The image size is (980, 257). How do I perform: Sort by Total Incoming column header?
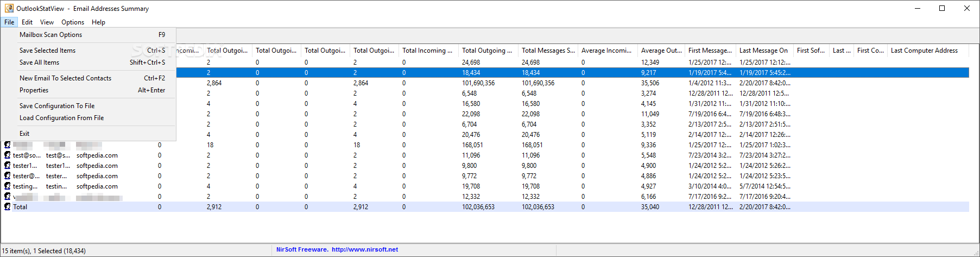tap(429, 51)
